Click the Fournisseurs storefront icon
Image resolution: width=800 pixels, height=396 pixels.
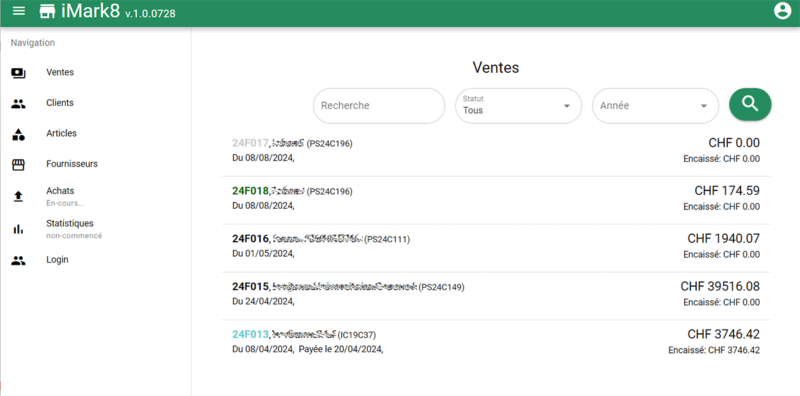point(18,165)
